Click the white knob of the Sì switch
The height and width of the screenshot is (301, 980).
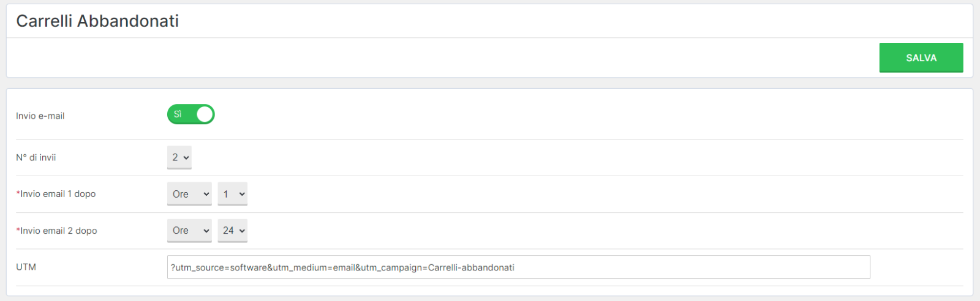205,114
